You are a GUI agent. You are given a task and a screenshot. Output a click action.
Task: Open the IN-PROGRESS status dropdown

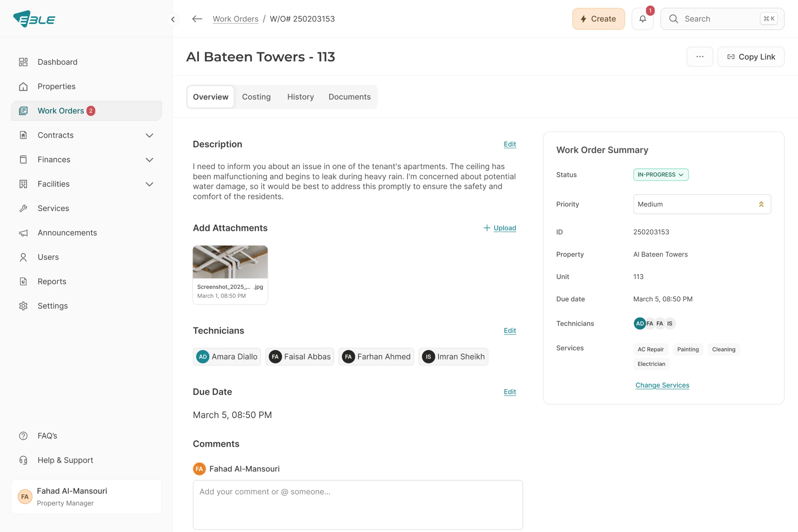(x=661, y=175)
